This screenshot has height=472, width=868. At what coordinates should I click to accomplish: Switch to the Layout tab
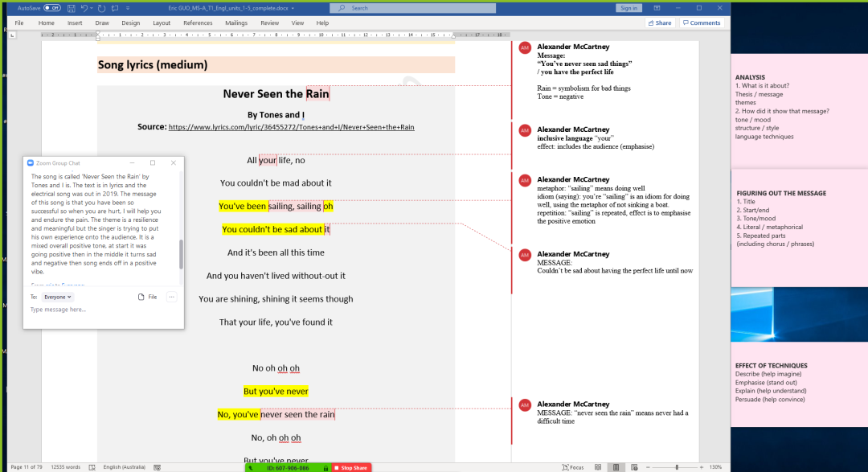tap(162, 23)
